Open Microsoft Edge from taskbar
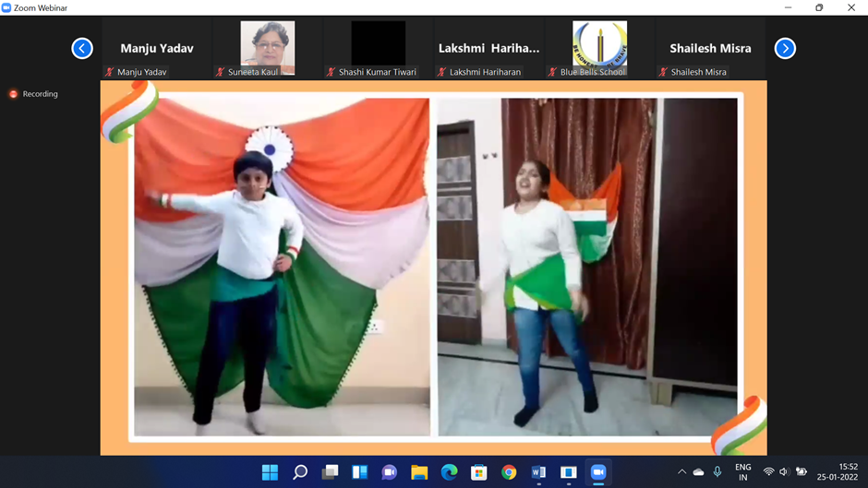The image size is (868, 488). (x=449, y=472)
